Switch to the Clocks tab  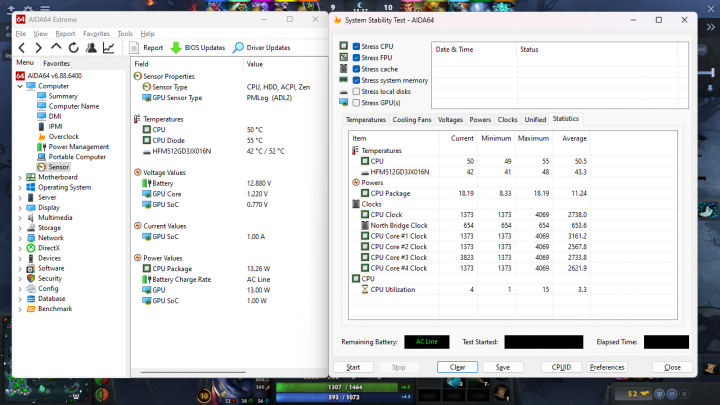[x=507, y=119]
